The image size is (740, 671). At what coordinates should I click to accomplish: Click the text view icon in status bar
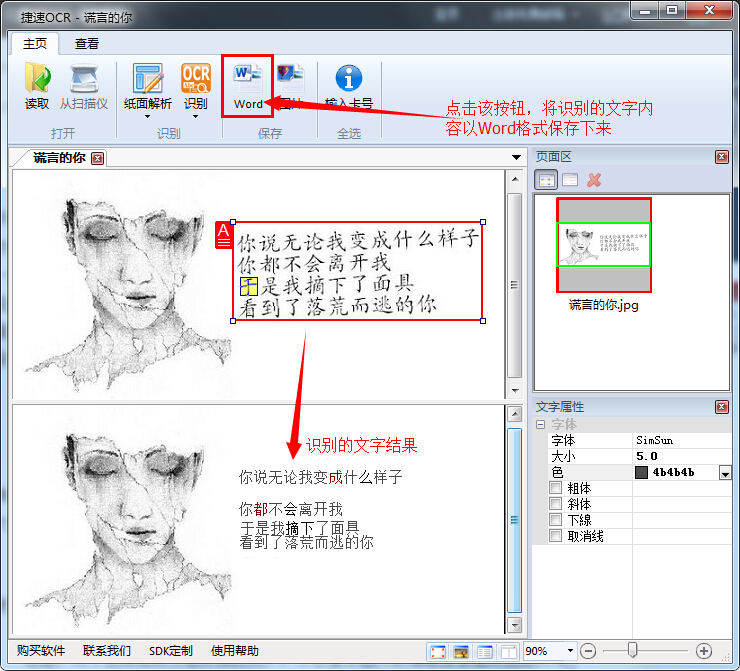[485, 652]
